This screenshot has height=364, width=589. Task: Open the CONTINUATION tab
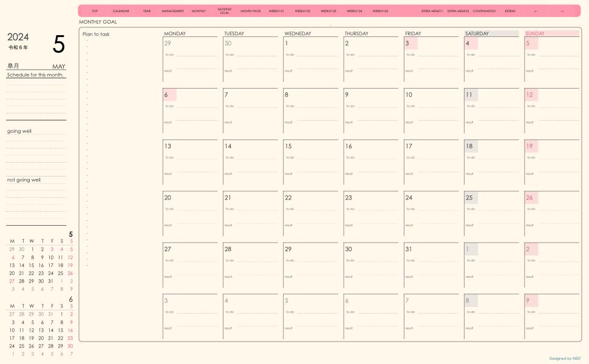coord(484,12)
